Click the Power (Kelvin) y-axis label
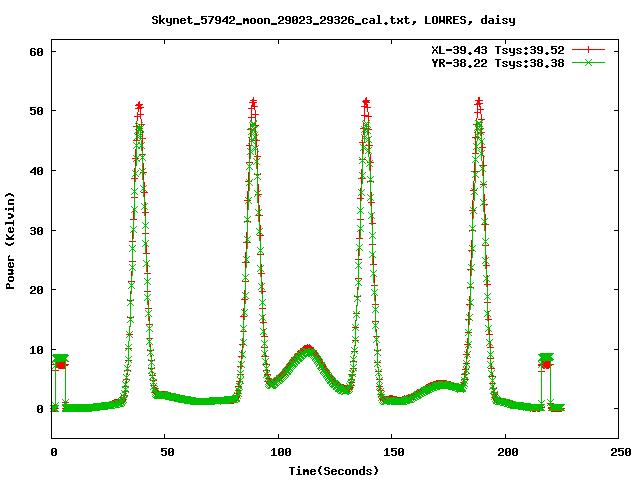Image resolution: width=640 pixels, height=480 pixels. (x=10, y=241)
